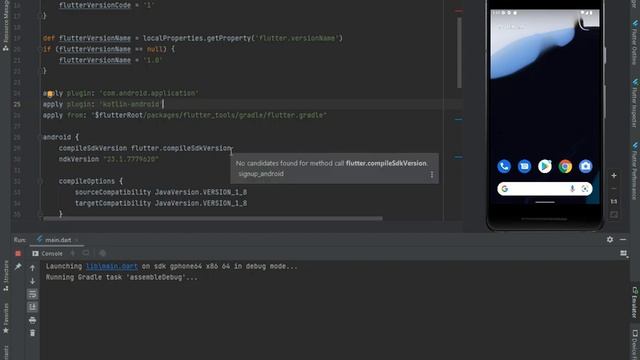Viewport: 640px width, 360px height.
Task: Tap the Google Lens icon in search bar
Action: pyautogui.click(x=585, y=189)
